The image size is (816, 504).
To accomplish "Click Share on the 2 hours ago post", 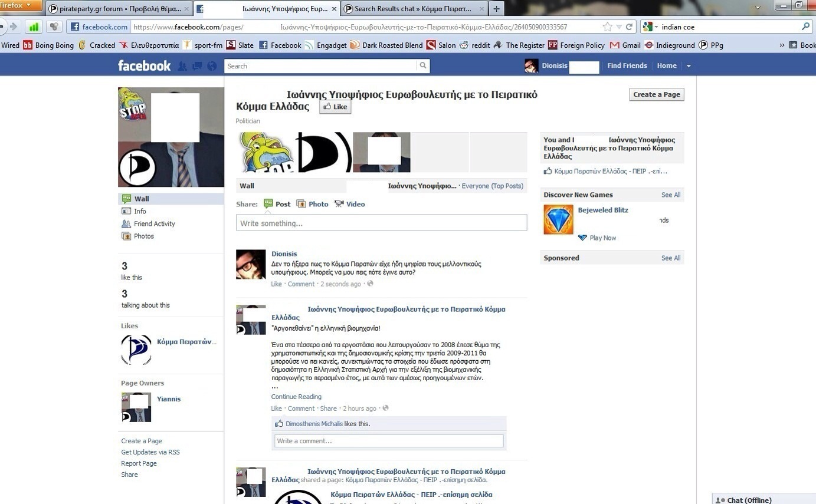I will tap(329, 409).
